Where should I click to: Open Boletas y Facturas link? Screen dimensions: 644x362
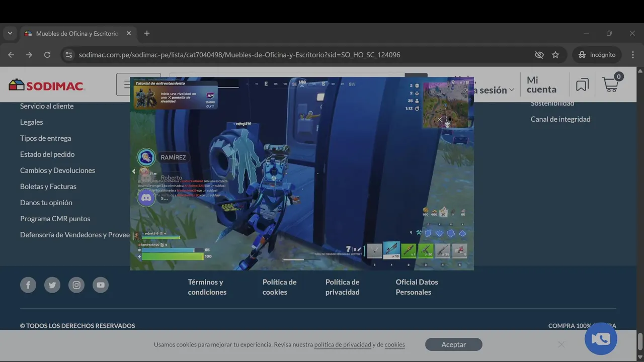coord(48,187)
